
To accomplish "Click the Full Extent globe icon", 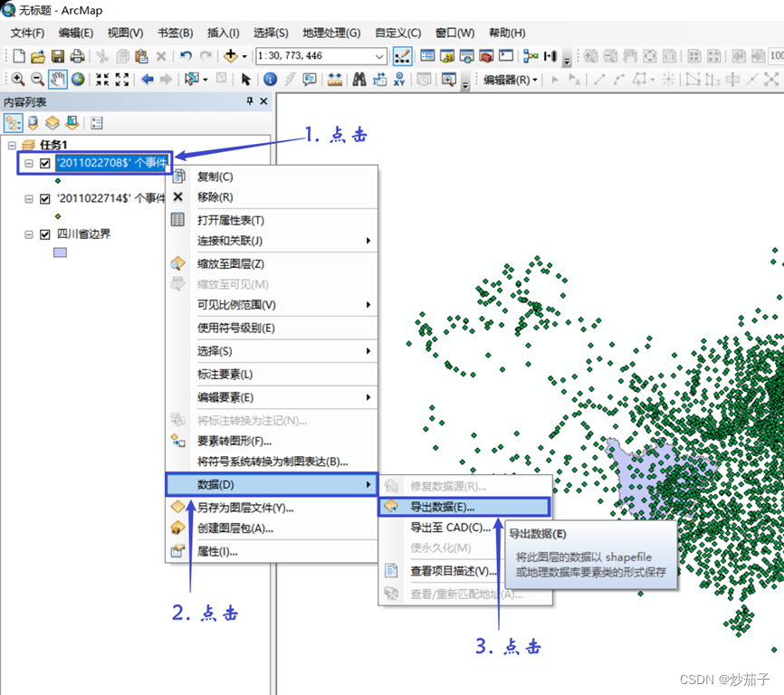I will [79, 79].
